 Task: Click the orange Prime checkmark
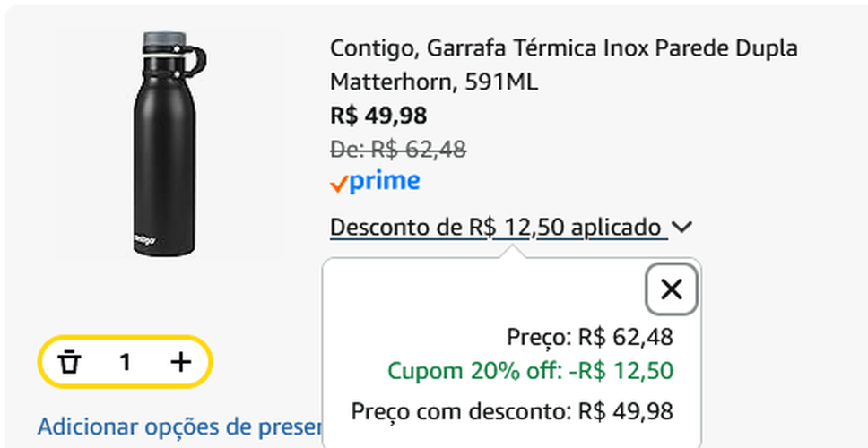point(339,184)
